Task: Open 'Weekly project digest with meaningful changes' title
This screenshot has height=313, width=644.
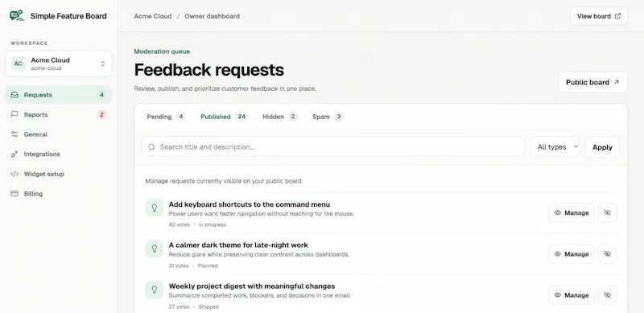Action: click(252, 286)
